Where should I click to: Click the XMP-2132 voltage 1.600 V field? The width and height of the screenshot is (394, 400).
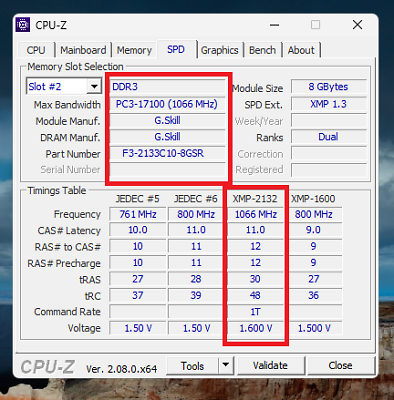256,328
